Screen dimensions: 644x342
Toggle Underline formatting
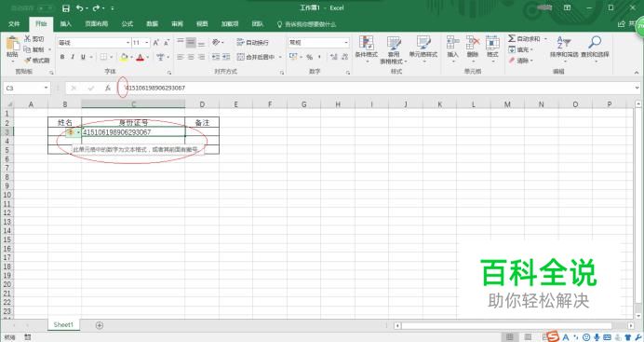[x=83, y=57]
